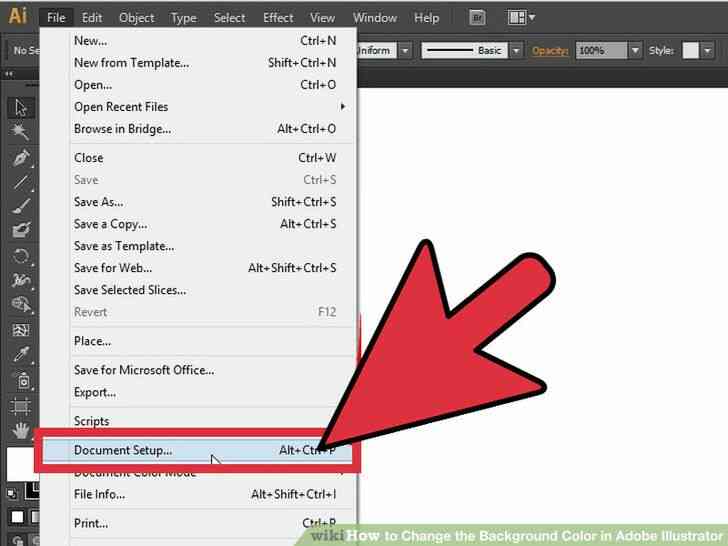Click the Style graphic swatch
Screen dimensions: 728x546
(690, 50)
